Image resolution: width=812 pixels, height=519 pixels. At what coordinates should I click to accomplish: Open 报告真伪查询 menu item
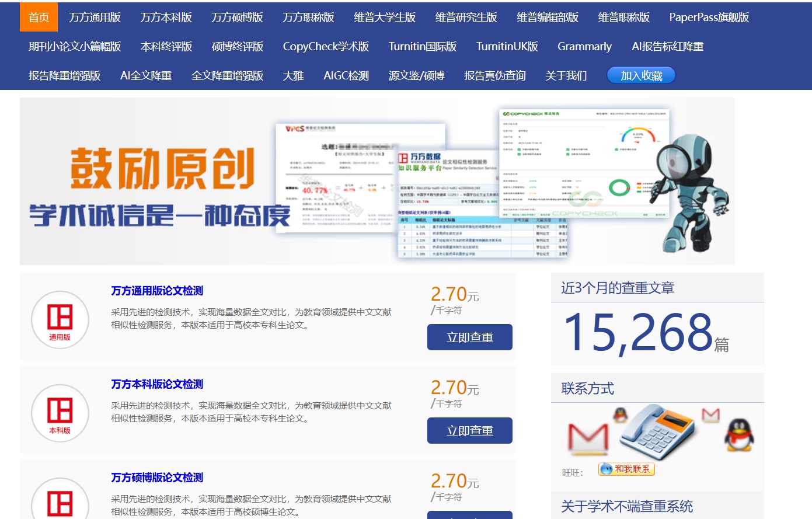(x=495, y=75)
